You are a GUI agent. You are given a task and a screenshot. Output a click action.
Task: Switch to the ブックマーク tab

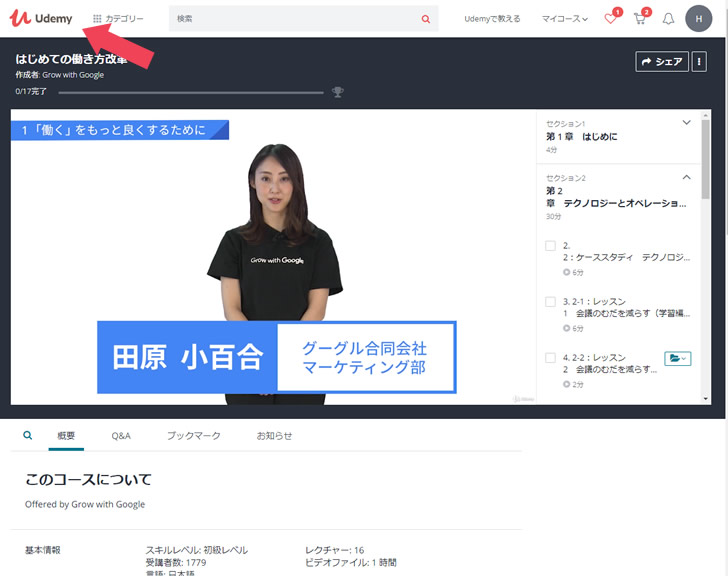click(x=194, y=436)
